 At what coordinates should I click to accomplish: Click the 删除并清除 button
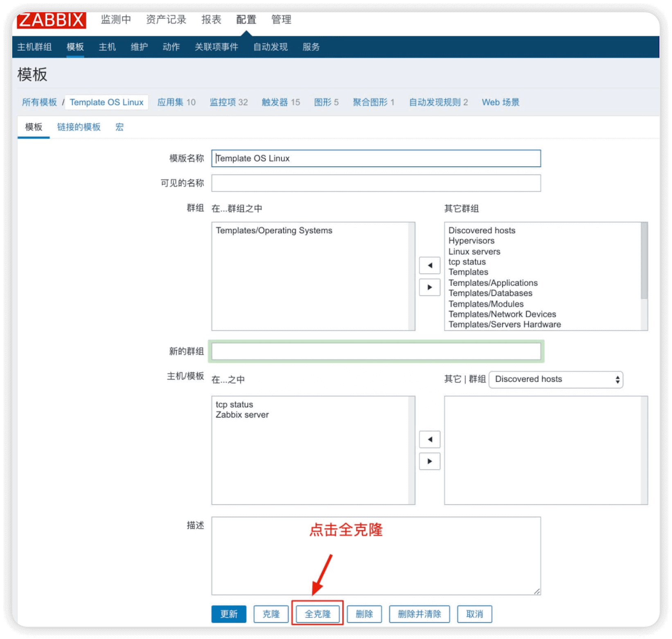(419, 614)
